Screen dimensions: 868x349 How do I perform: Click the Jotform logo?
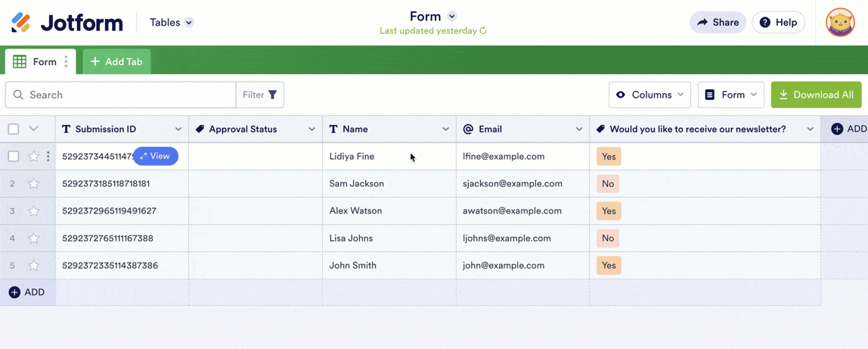pyautogui.click(x=67, y=23)
